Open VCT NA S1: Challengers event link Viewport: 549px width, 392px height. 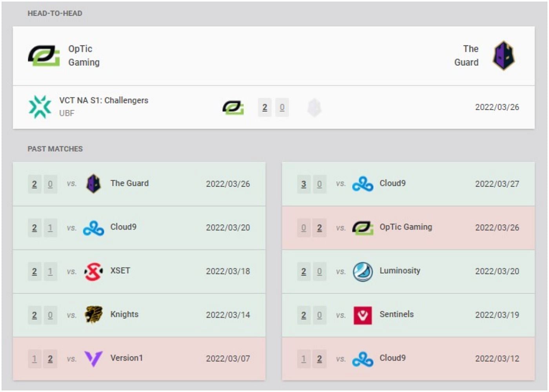[104, 100]
